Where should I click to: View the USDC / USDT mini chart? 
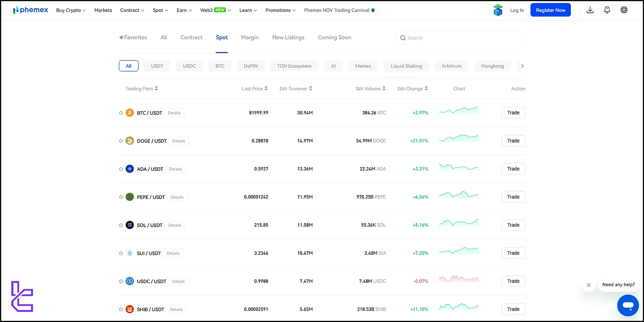tap(459, 279)
